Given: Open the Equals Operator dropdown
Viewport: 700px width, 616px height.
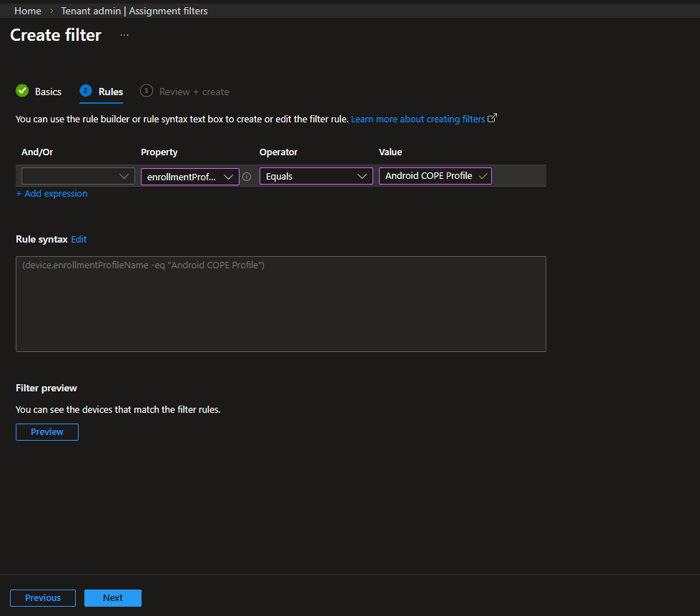Looking at the screenshot, I should click(315, 176).
